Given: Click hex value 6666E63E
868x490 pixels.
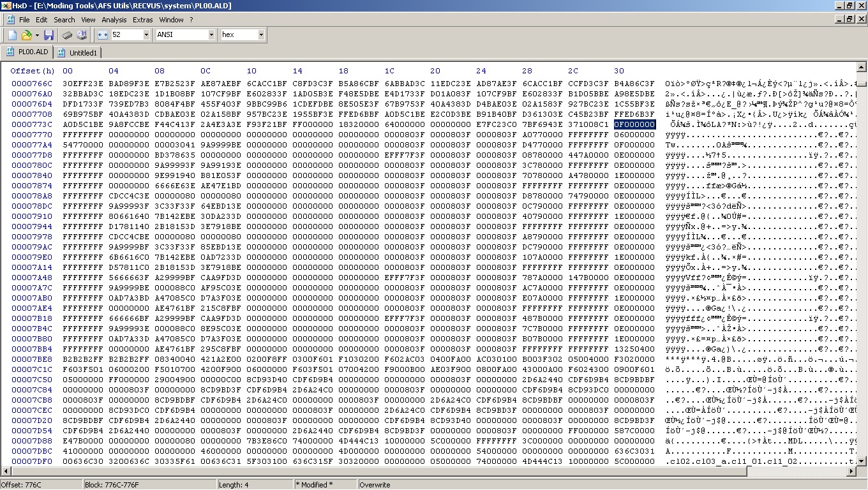Looking at the screenshot, I should click(175, 186).
